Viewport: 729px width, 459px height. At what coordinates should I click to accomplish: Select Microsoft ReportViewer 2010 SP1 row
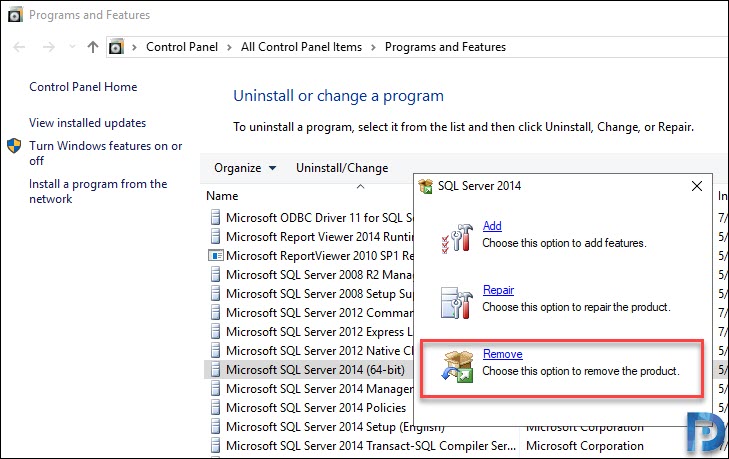click(309, 255)
